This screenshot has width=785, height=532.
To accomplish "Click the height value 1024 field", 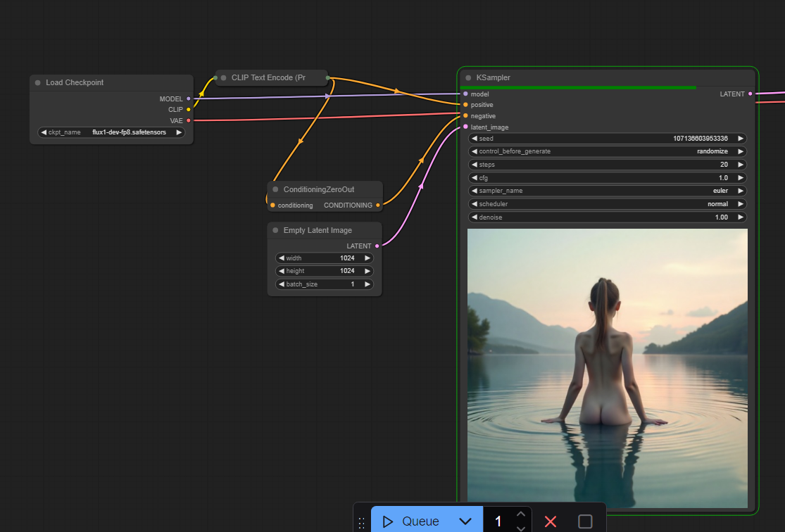I will coord(325,271).
